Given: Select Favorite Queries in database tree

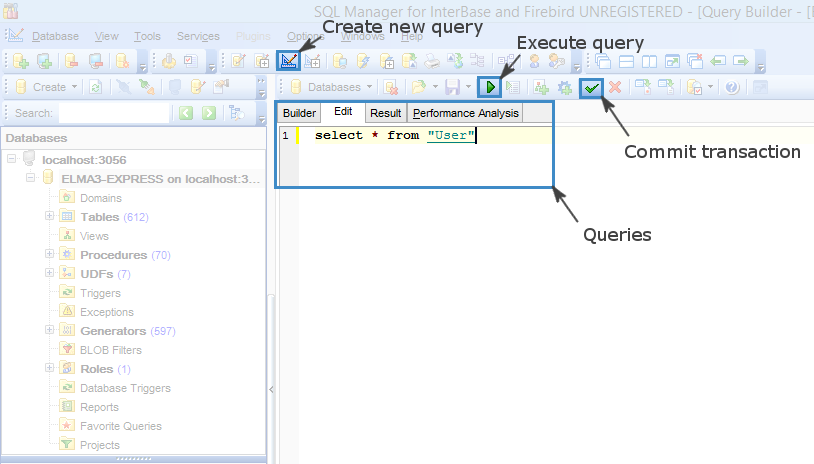Looking at the screenshot, I should [120, 426].
